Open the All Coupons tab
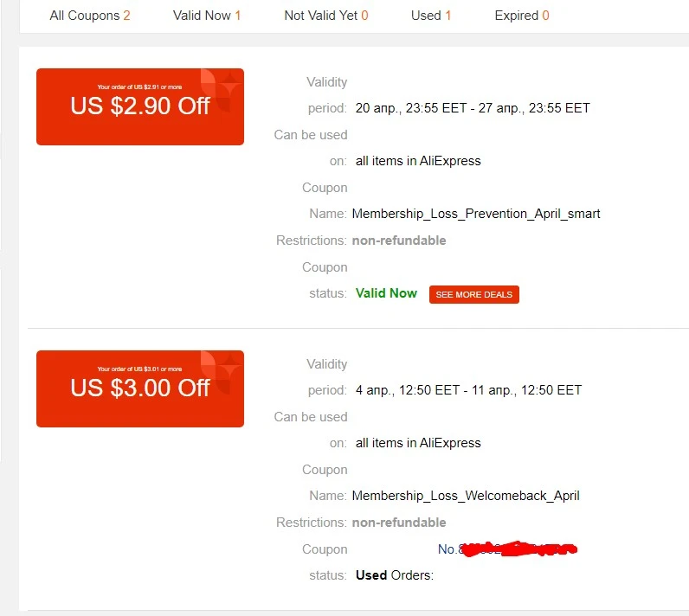This screenshot has height=616, width=689. 90,16
